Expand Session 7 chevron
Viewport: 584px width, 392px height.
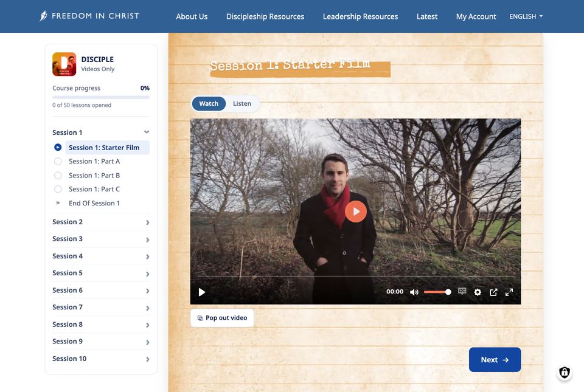(147, 308)
